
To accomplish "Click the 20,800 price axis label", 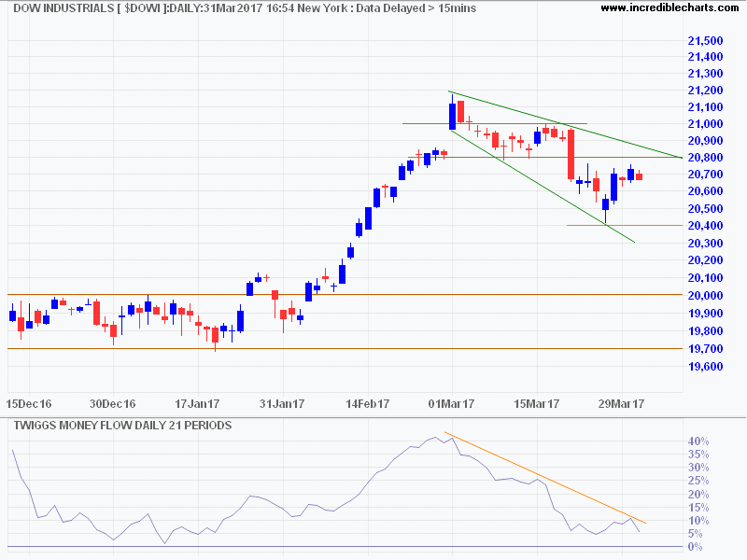I will 706,157.
